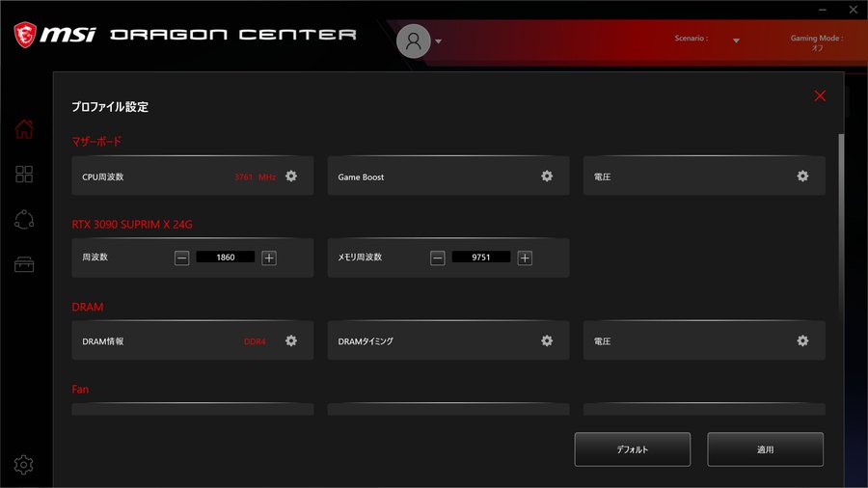Viewport: 868px width, 488px height.
Task: Open motherboard 電圧 settings gear
Action: point(802,176)
